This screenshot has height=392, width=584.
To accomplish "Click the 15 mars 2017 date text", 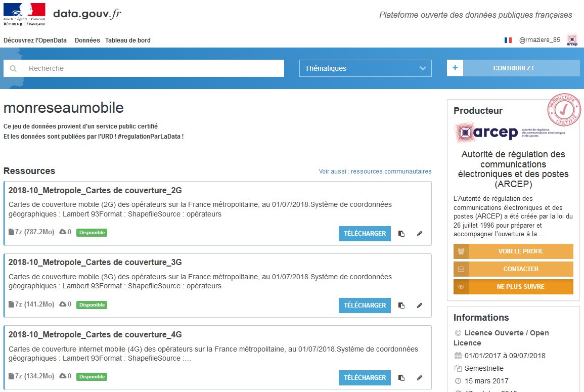I will [x=486, y=381].
